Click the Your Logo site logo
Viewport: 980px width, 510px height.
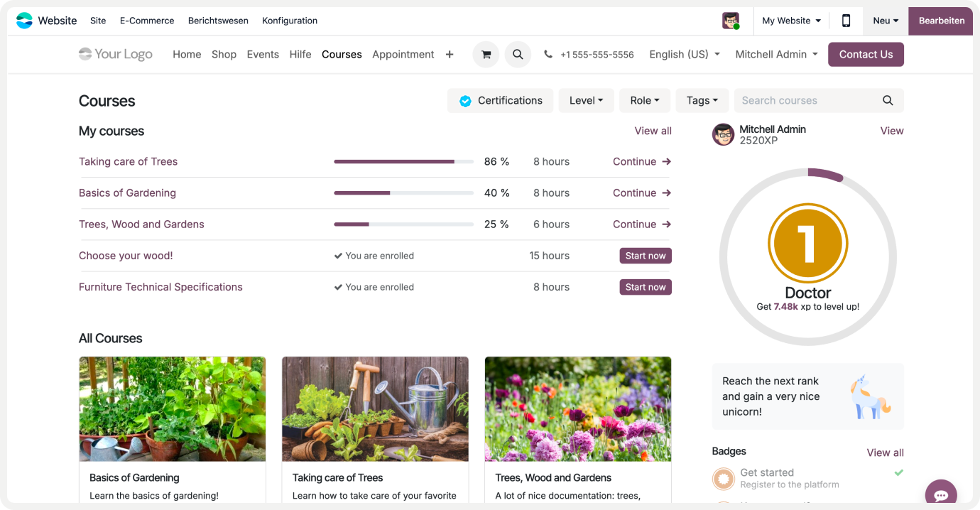(x=116, y=54)
